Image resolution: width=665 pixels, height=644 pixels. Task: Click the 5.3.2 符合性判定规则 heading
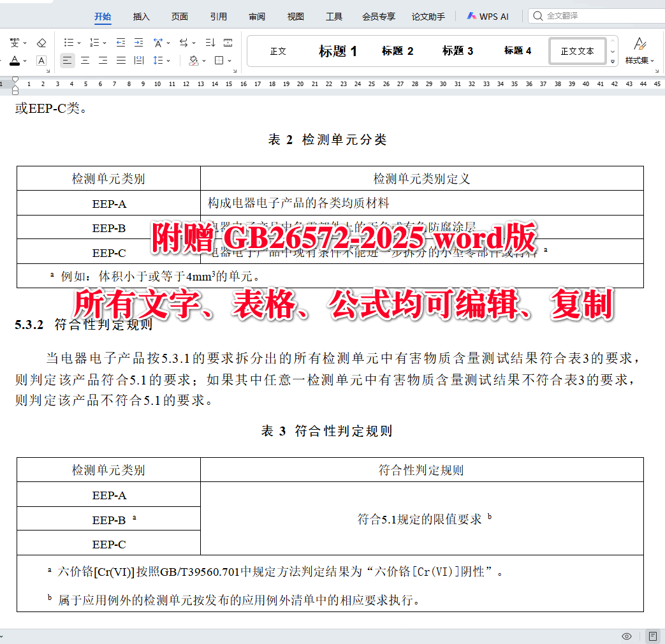(84, 325)
